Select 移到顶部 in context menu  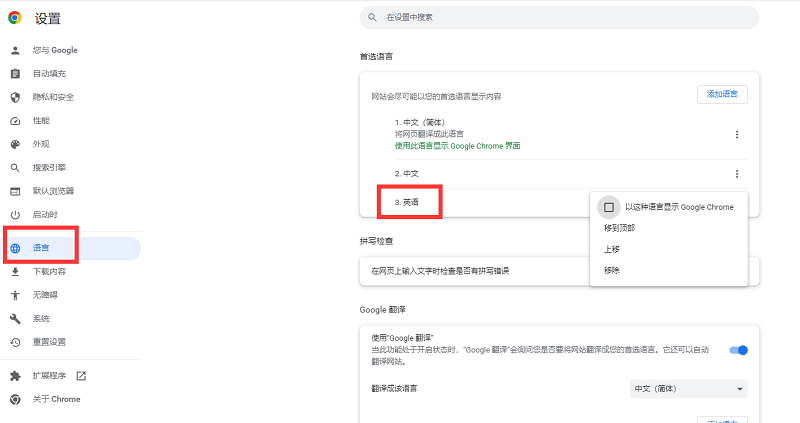tap(620, 228)
